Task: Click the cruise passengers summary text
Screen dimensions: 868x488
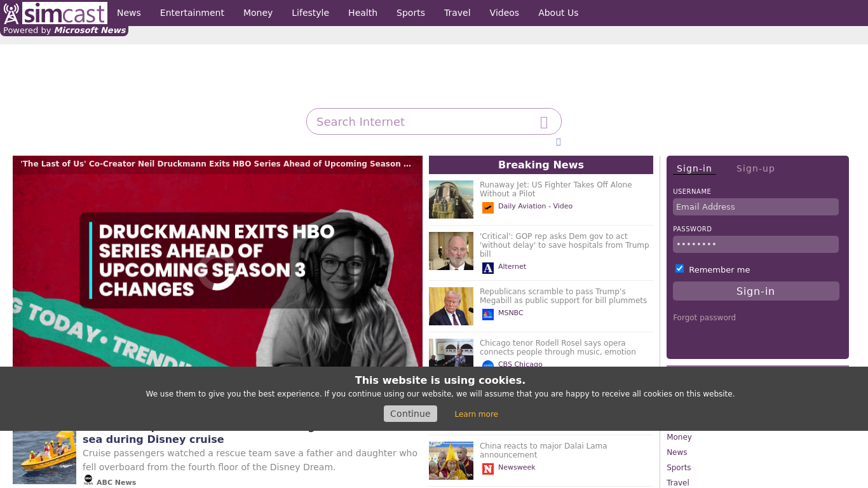Action: coord(250,460)
